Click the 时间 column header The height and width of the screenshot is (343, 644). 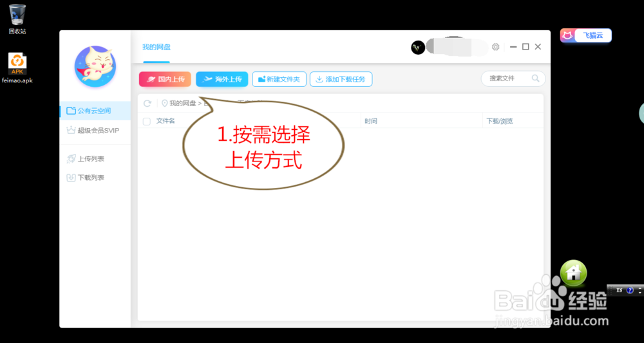(x=371, y=121)
